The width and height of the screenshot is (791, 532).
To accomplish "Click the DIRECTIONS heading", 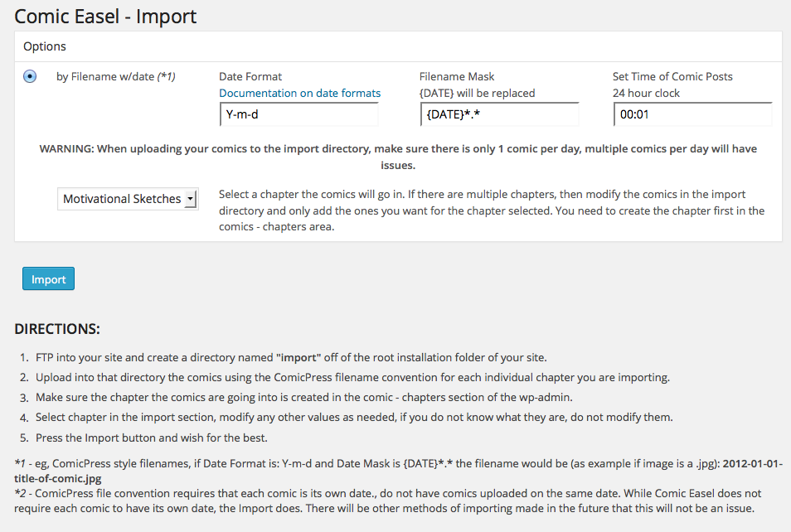I will (57, 329).
